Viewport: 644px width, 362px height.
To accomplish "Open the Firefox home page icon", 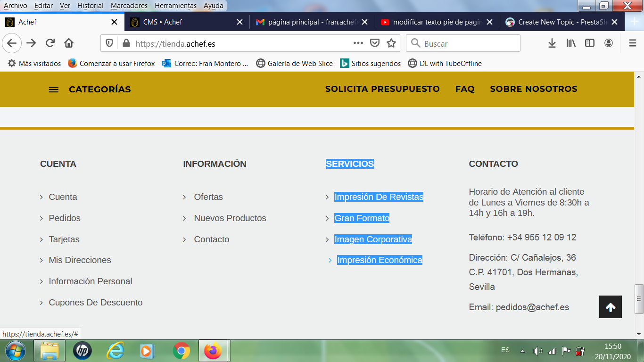I will [x=69, y=43].
